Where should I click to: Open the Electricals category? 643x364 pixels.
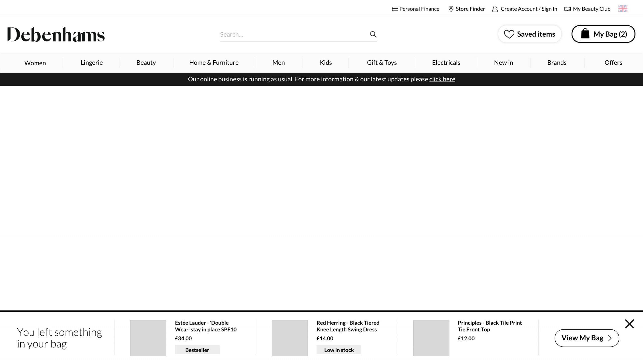pyautogui.click(x=446, y=63)
